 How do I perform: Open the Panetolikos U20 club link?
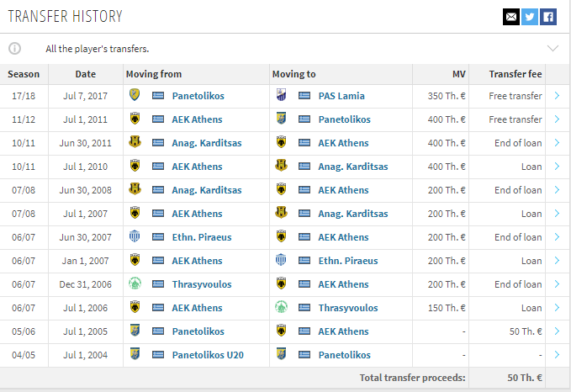(208, 355)
